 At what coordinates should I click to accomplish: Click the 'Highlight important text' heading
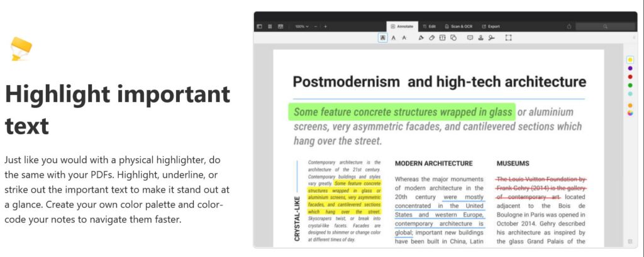[x=118, y=110]
